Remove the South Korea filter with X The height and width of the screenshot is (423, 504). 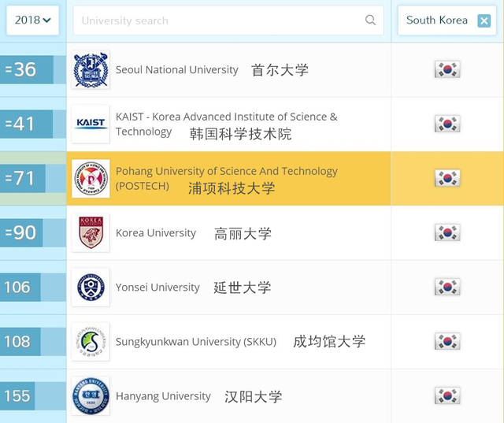click(x=484, y=21)
